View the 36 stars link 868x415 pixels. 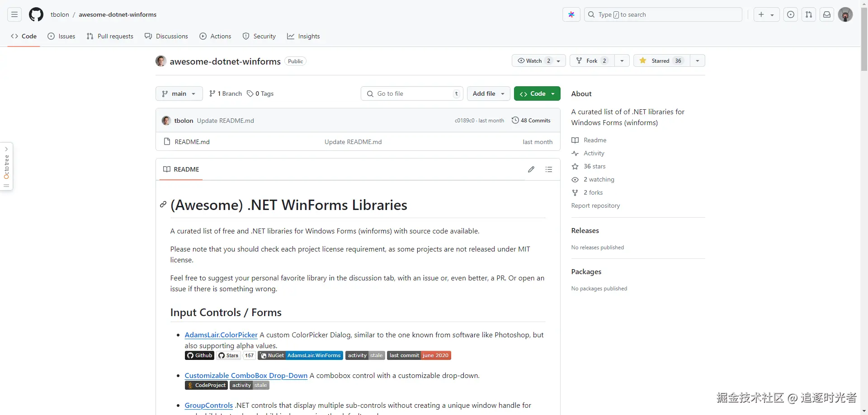coord(589,166)
